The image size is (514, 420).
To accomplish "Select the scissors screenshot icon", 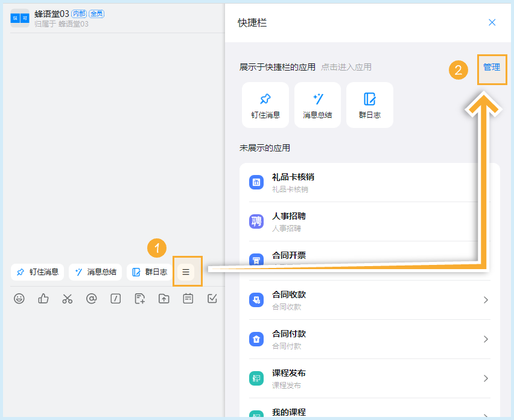I will click(68, 298).
